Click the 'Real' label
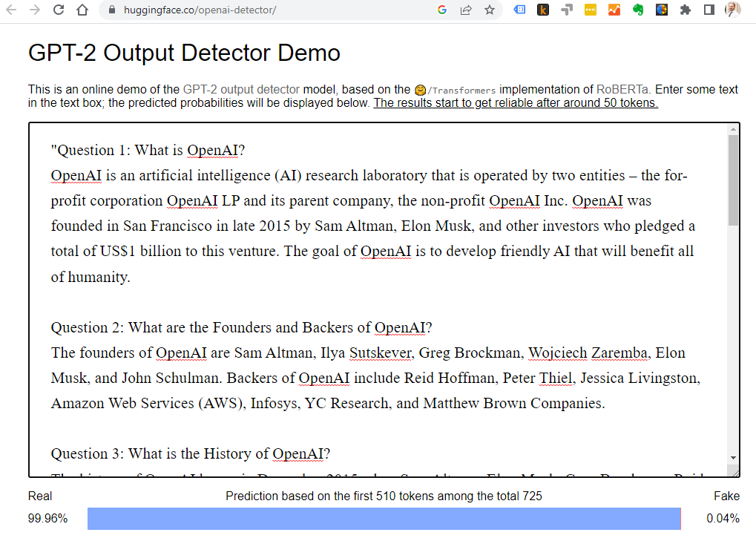 click(40, 496)
